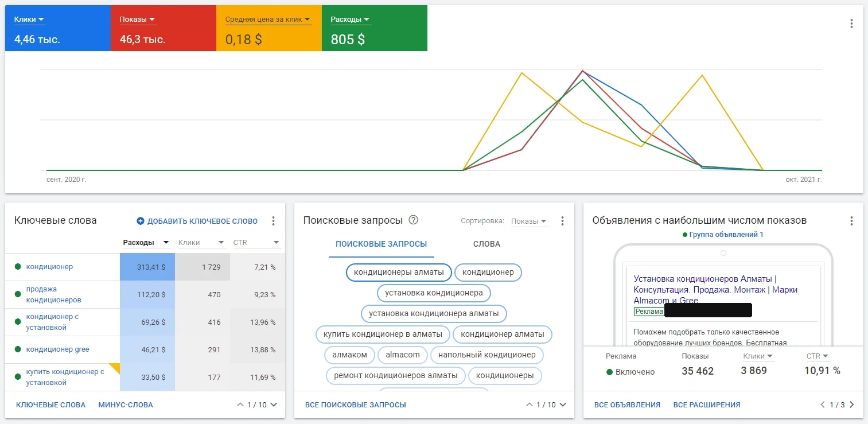
Task: Open the Расходы column dropdown in keywords table
Action: (146, 243)
